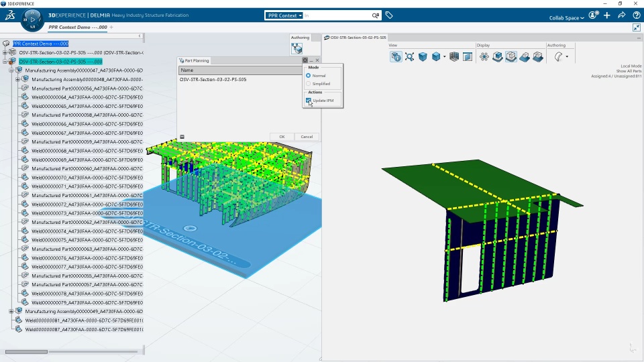Open the user profile icon
The image size is (644, 362).
point(593,15)
